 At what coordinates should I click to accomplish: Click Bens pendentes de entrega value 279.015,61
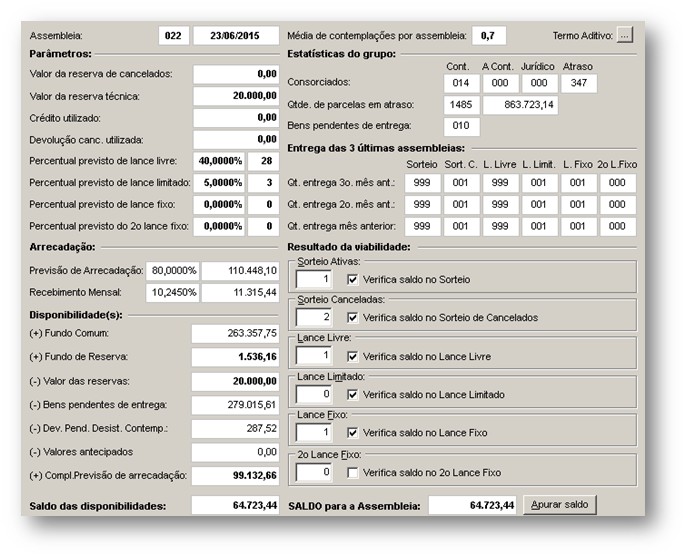[x=235, y=405]
